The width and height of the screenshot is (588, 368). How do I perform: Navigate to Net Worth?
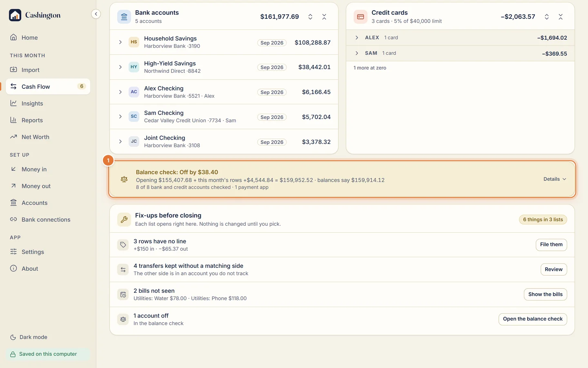pos(48,137)
